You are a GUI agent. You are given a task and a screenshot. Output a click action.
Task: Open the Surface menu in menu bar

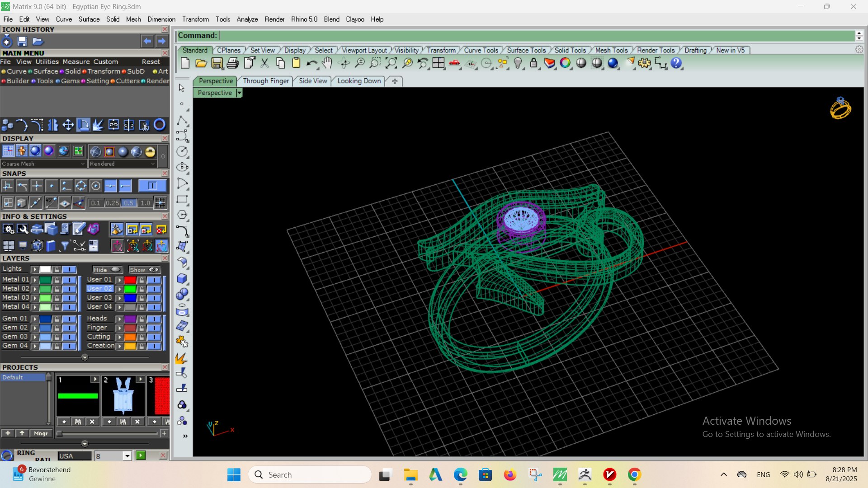(x=89, y=19)
